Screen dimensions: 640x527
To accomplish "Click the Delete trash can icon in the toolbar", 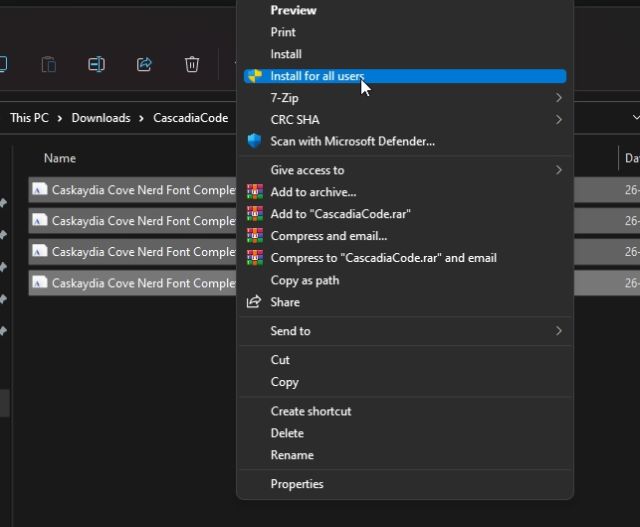I will click(x=192, y=64).
